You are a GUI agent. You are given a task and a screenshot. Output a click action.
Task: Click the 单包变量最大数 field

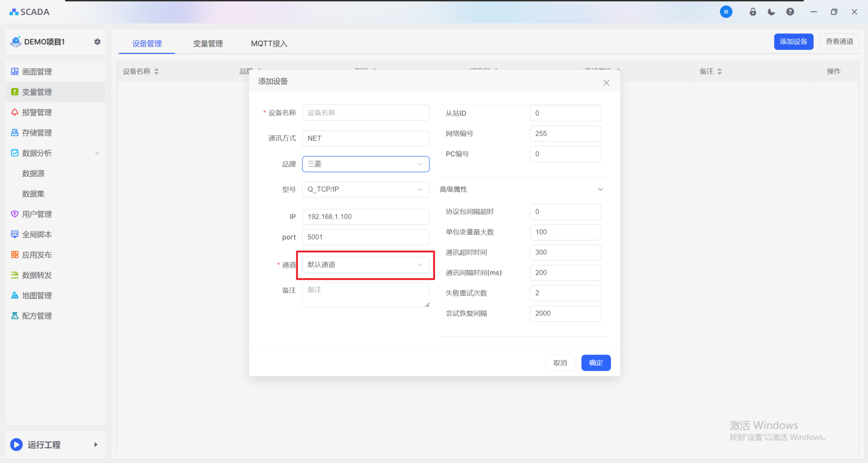(565, 232)
